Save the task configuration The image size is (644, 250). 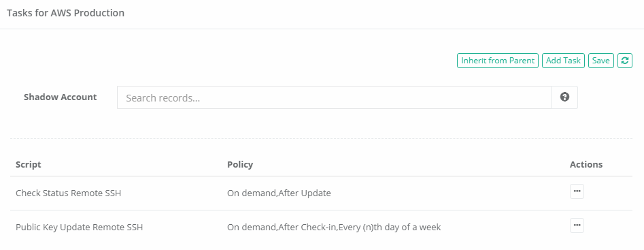coord(601,61)
